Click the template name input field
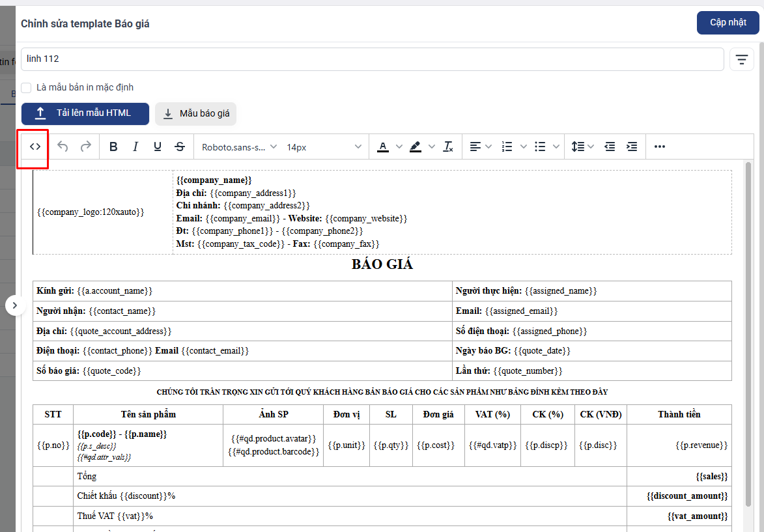 [372, 59]
